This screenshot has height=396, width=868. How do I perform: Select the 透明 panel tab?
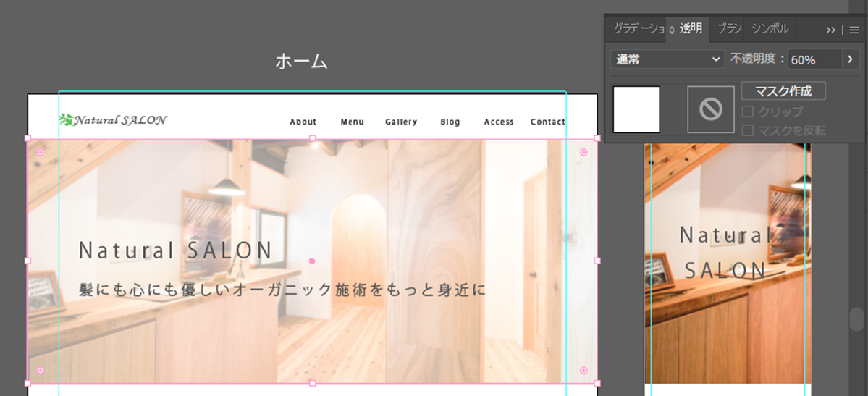691,30
